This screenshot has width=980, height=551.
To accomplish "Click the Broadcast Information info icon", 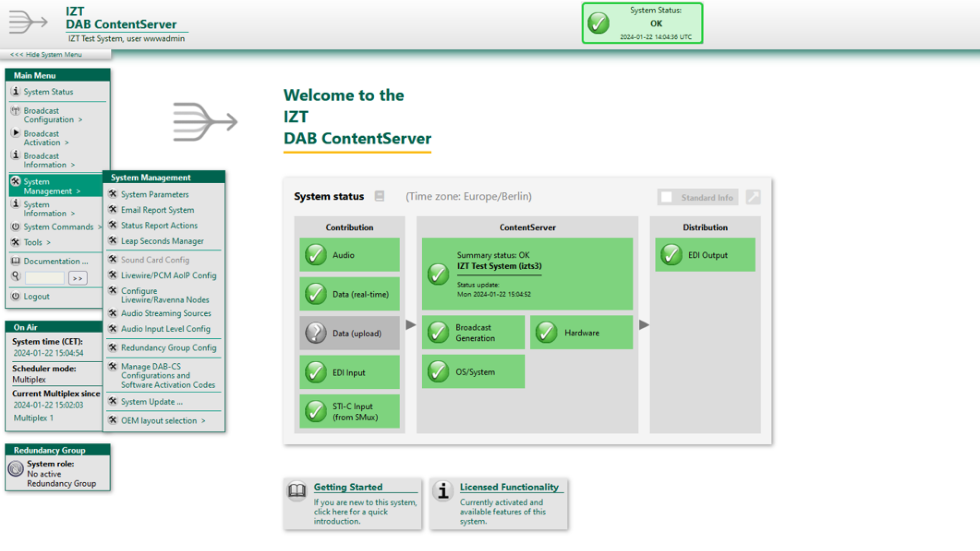I will [15, 155].
